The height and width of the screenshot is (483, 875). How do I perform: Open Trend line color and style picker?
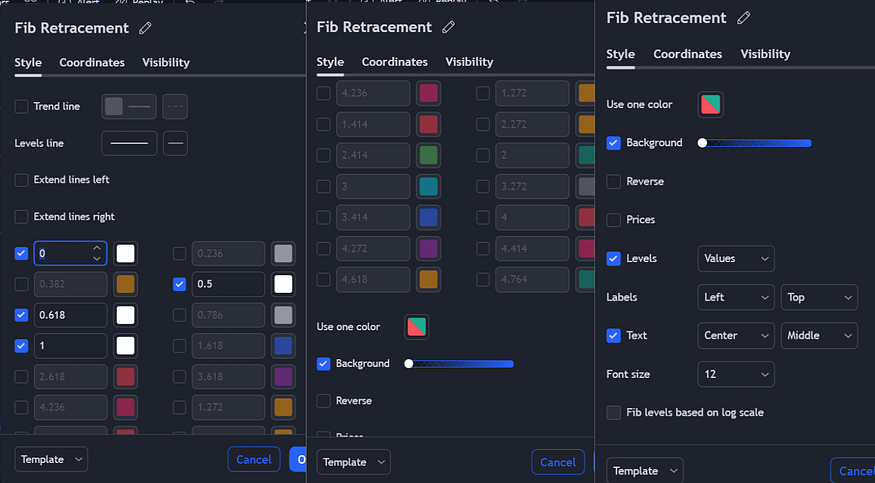tap(129, 107)
